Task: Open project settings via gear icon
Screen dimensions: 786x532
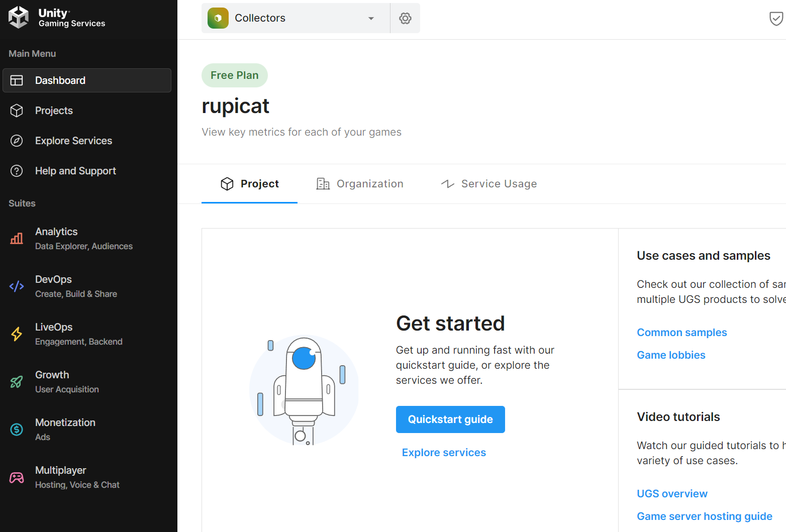Action: click(x=405, y=19)
